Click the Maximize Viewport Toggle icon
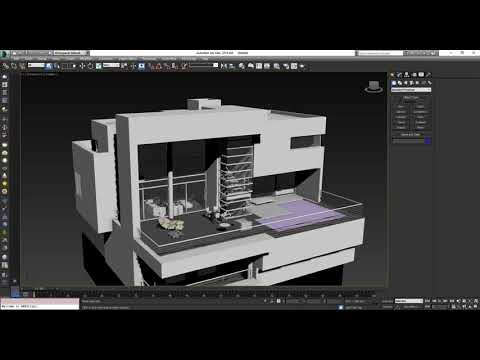Viewport: 480px width, 360px height. pyautogui.click(x=474, y=306)
